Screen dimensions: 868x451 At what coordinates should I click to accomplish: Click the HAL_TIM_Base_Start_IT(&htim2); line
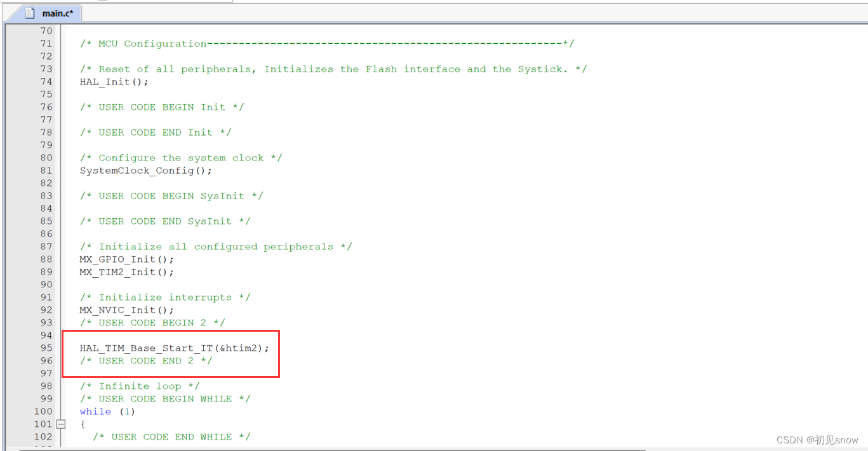point(174,348)
